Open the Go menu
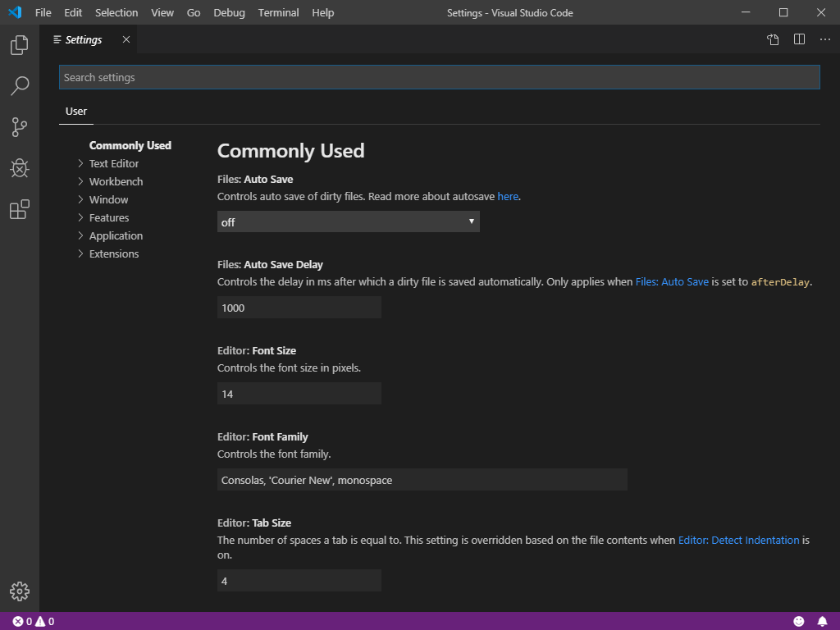Screen dimensions: 840x630 pos(194,13)
